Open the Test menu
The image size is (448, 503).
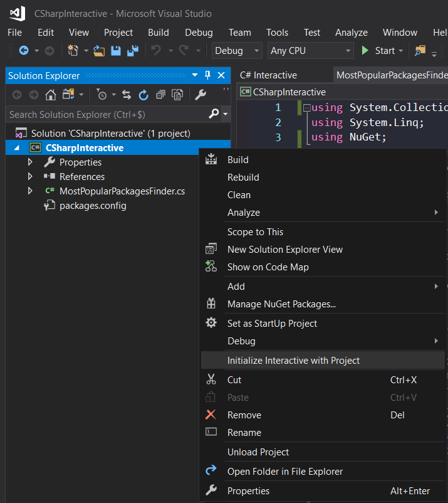(312, 33)
